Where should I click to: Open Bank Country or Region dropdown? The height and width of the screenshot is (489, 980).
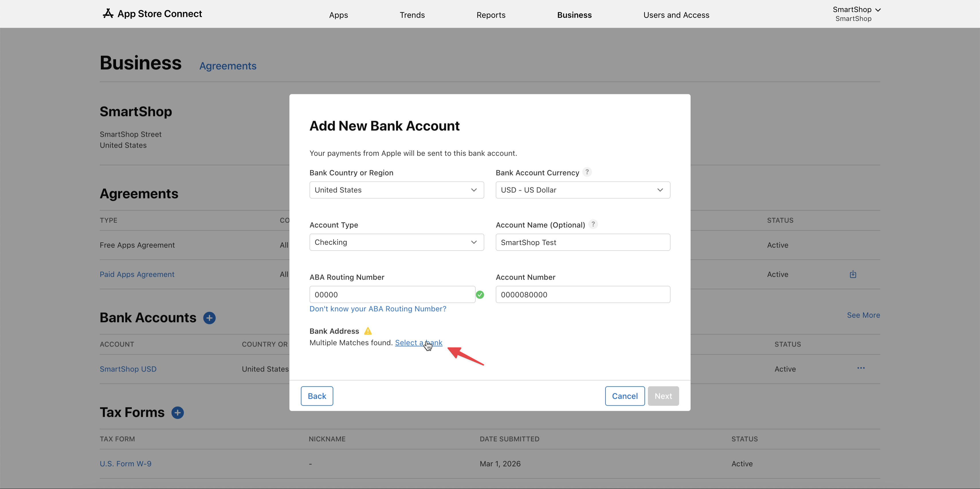[396, 190]
